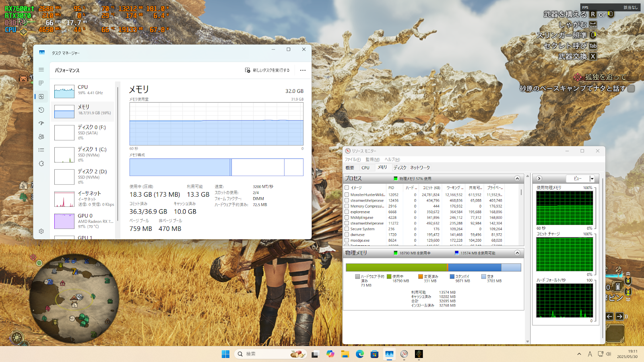This screenshot has height=362, width=644.
Task: Open the clock and date 19:11
Action: (x=627, y=354)
